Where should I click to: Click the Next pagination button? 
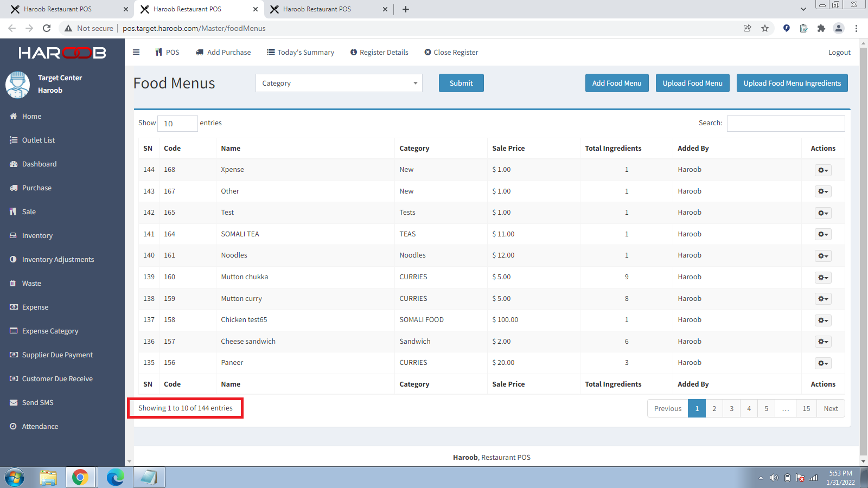pyautogui.click(x=831, y=408)
